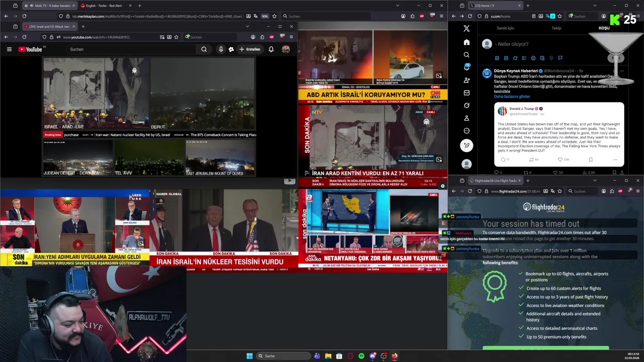This screenshot has width=644, height=362.
Task: Open new tab in flightradar24 window
Action: [527, 180]
